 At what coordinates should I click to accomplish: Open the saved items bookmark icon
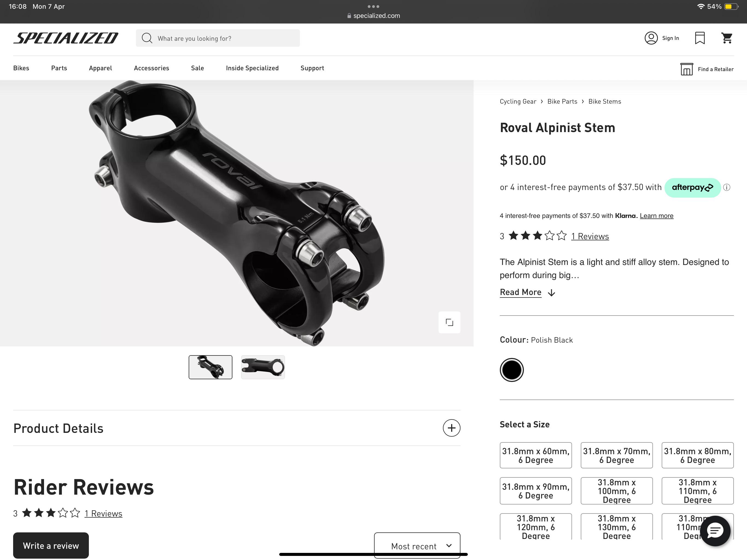[x=700, y=38]
